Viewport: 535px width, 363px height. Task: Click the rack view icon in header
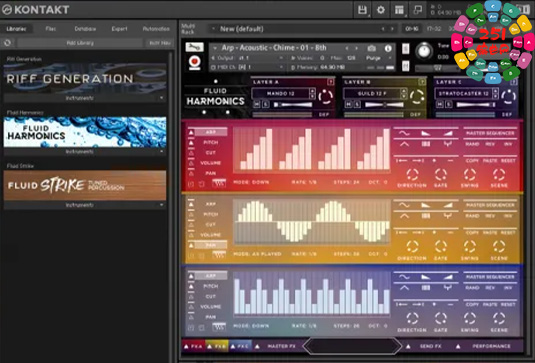pyautogui.click(x=399, y=10)
